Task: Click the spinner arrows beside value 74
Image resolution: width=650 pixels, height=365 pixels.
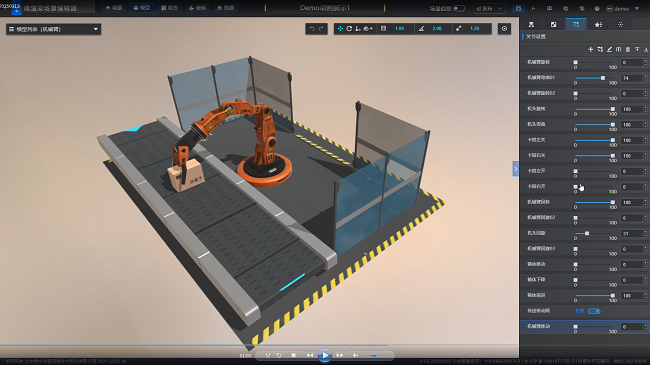Action: [645, 78]
